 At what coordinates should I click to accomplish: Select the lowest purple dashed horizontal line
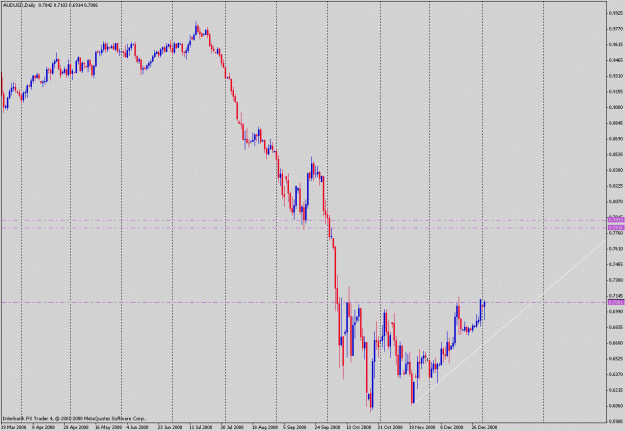(303, 303)
